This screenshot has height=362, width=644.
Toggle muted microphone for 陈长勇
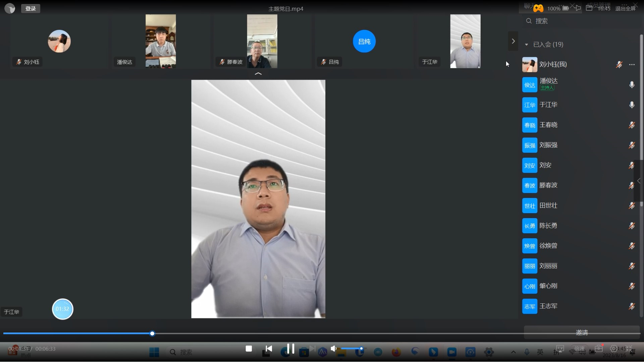(x=632, y=226)
